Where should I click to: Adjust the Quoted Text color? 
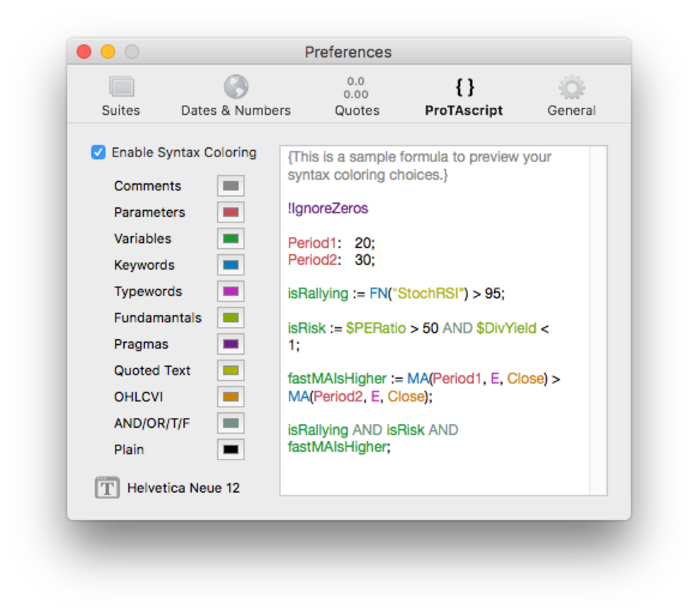230,370
